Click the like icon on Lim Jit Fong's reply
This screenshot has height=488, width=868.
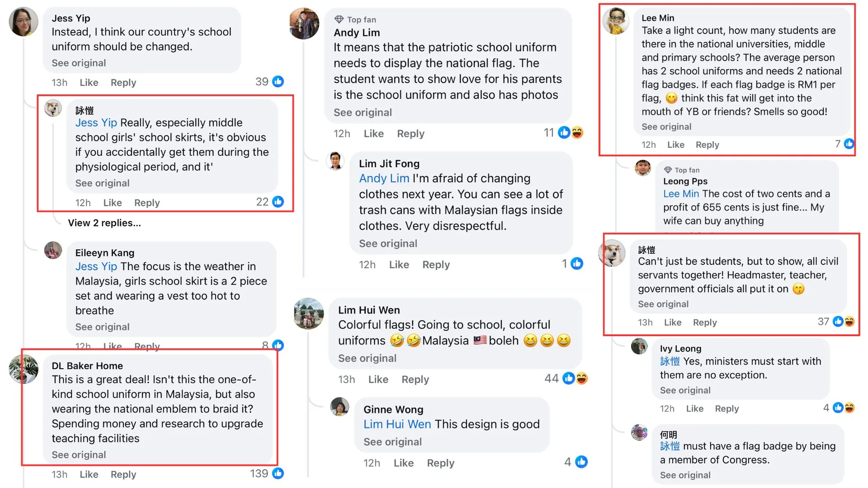pos(577,263)
